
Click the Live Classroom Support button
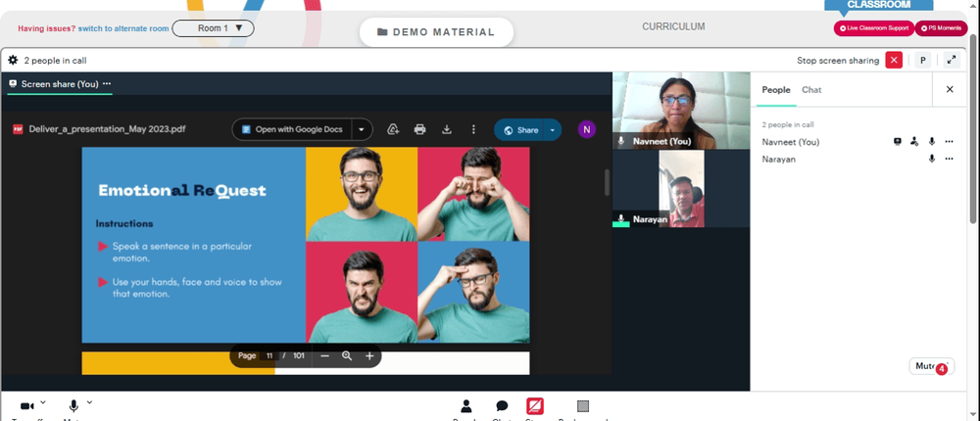coord(874,28)
